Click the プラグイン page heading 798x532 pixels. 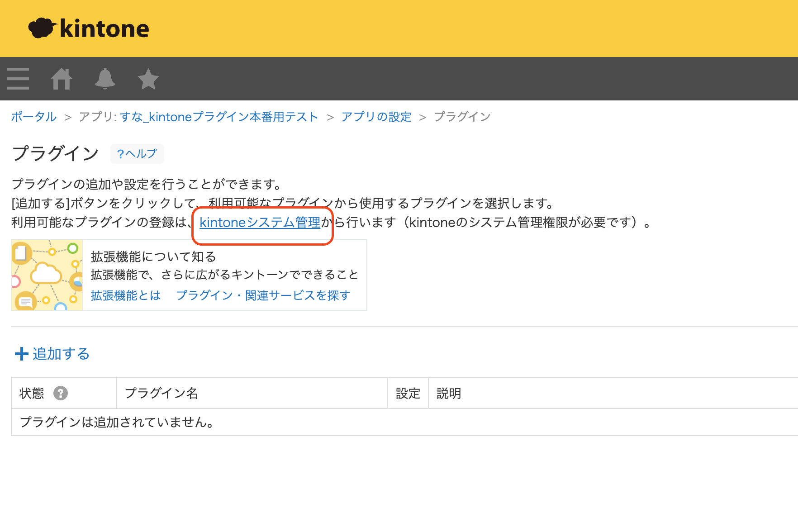pyautogui.click(x=55, y=153)
